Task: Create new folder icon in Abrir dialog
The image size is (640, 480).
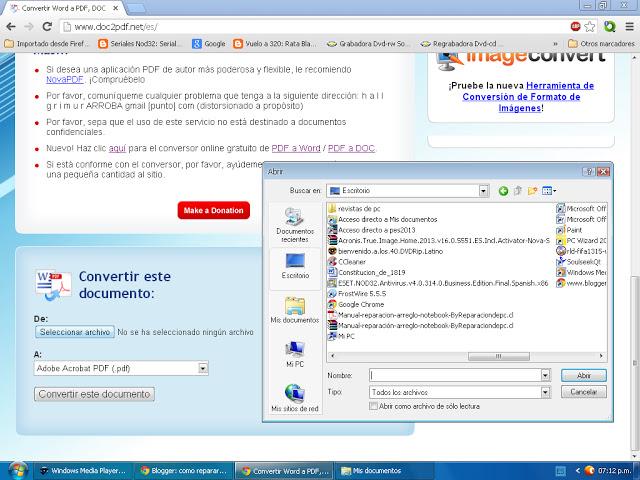Action: (532, 191)
